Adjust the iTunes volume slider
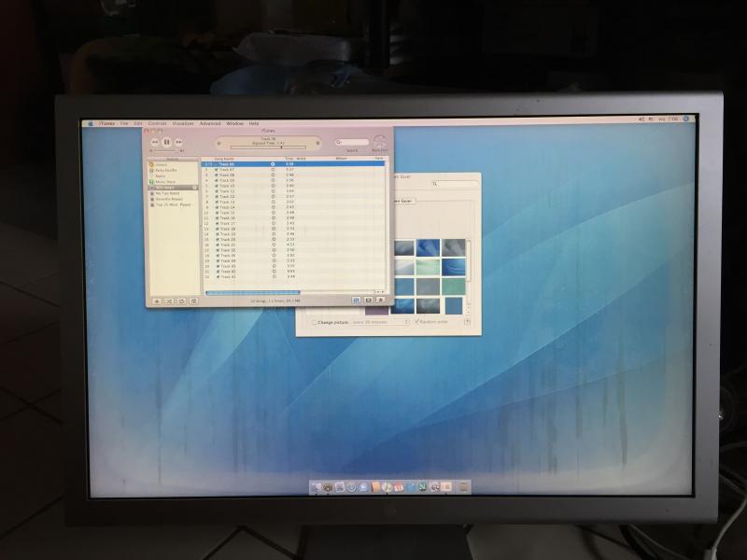This screenshot has height=560, width=747. coord(165,150)
